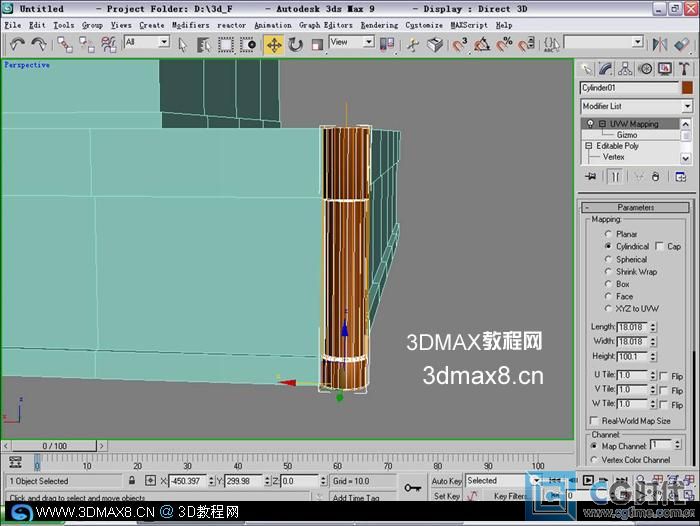The height and width of the screenshot is (526, 700).
Task: Enable Real-World Map Size checkbox
Action: 594,421
